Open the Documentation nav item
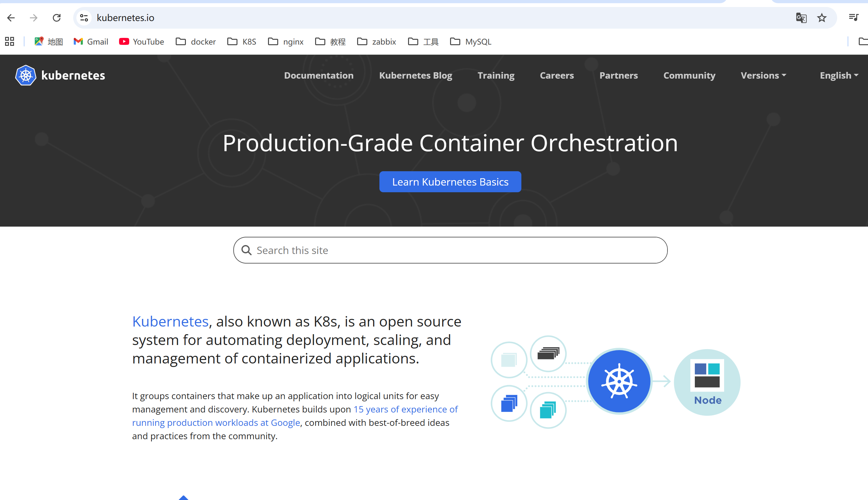The image size is (868, 500). [x=319, y=75]
